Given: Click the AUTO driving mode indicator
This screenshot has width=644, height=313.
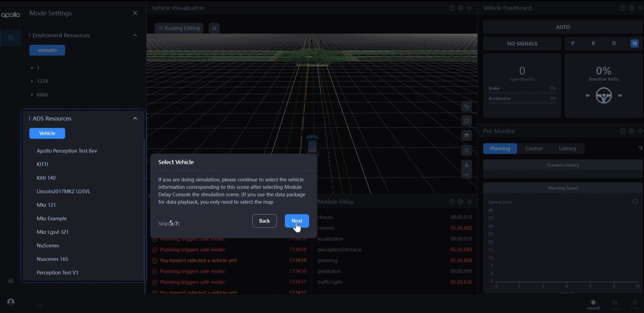Looking at the screenshot, I should [563, 27].
